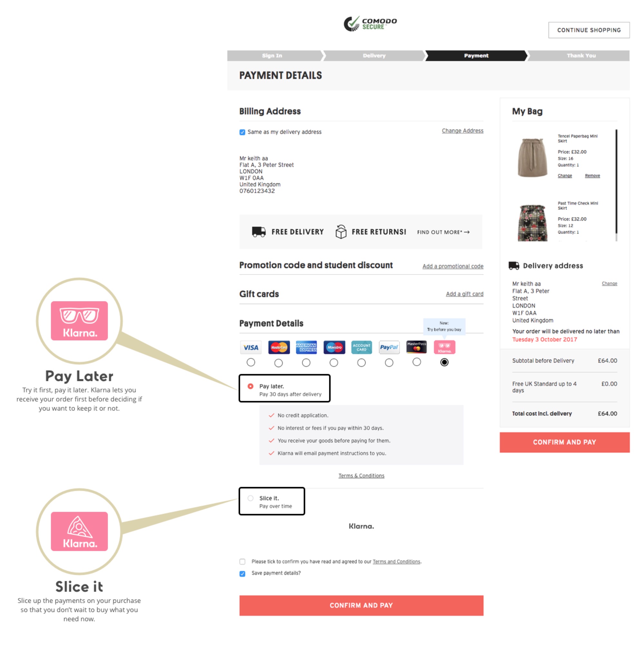Viewport: 644px width, 663px height.
Task: Click the American Express payment icon
Action: [306, 348]
